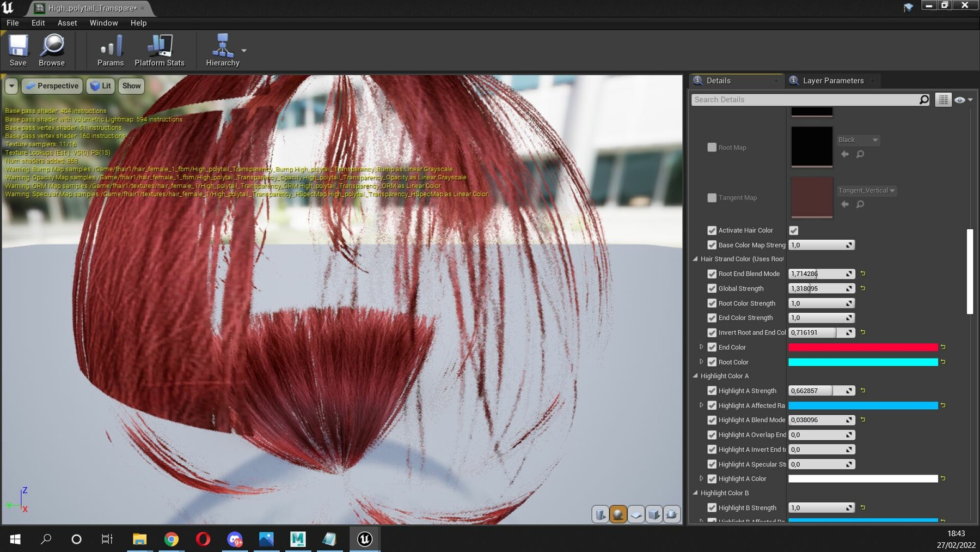Collapse Highlight Color B section
980x552 pixels.
695,493
